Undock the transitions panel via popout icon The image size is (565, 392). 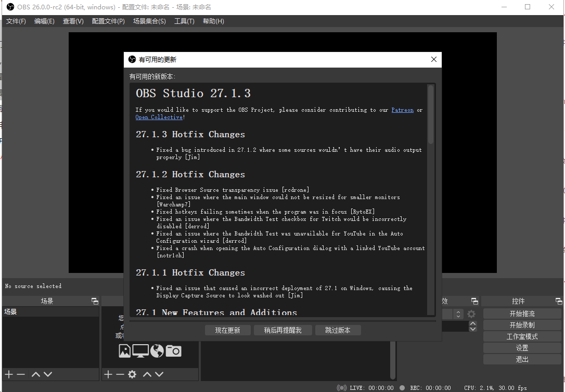pos(474,301)
